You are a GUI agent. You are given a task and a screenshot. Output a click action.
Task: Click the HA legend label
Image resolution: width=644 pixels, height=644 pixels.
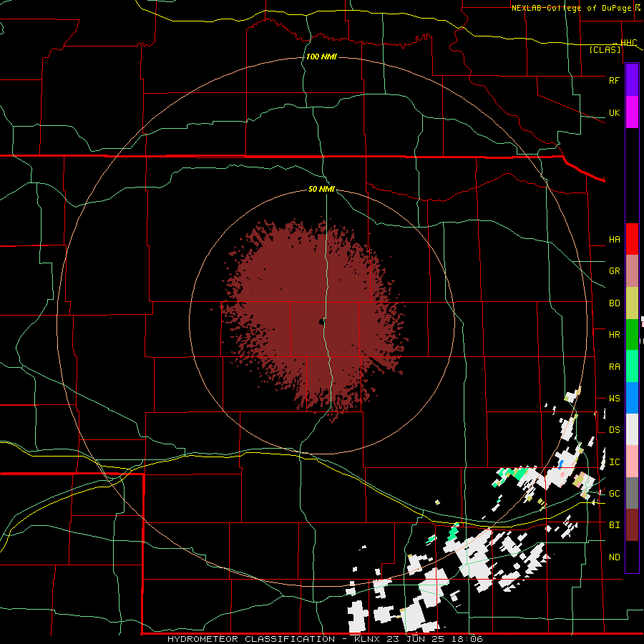(x=614, y=240)
